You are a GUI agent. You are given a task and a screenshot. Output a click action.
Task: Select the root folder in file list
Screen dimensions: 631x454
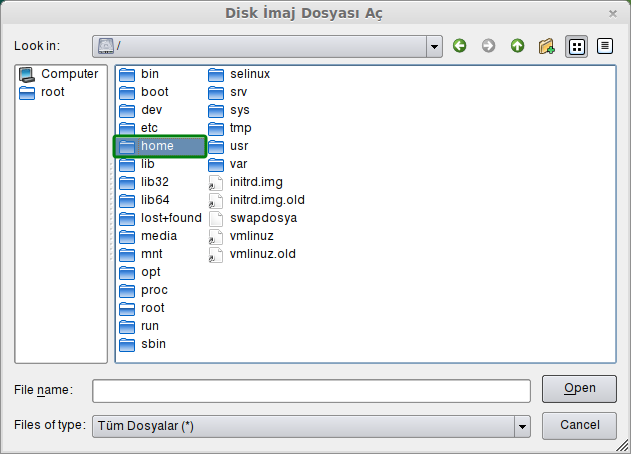coord(142,308)
